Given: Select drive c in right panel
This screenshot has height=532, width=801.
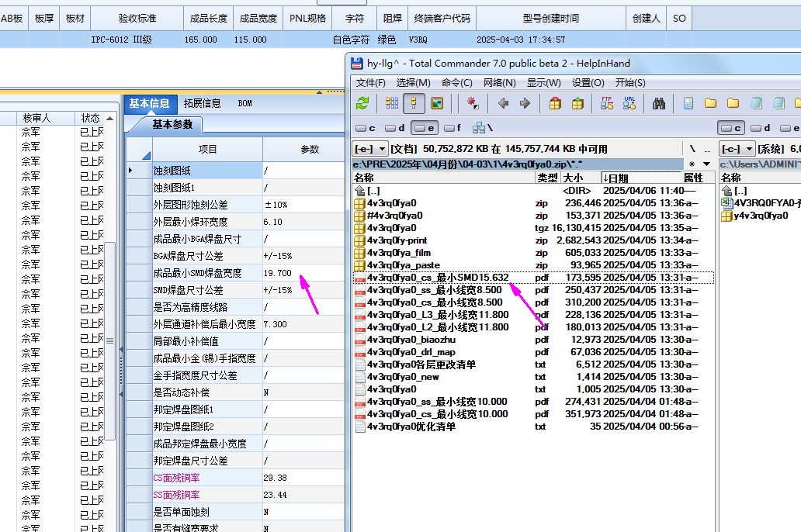Looking at the screenshot, I should pyautogui.click(x=731, y=128).
